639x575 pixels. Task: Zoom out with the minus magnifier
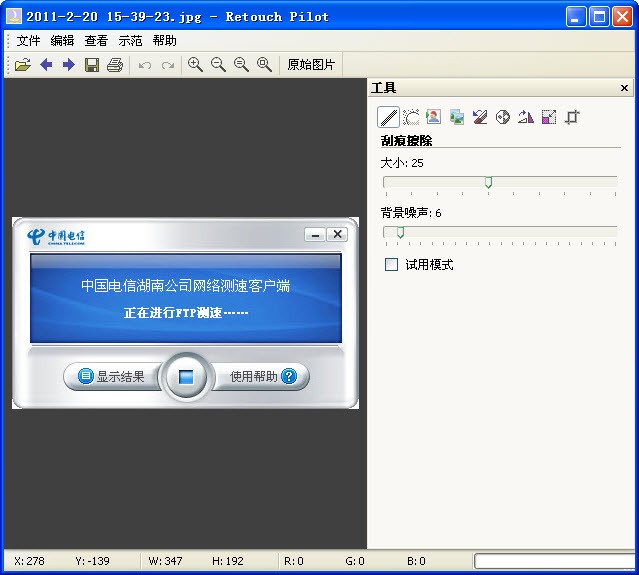pyautogui.click(x=218, y=64)
